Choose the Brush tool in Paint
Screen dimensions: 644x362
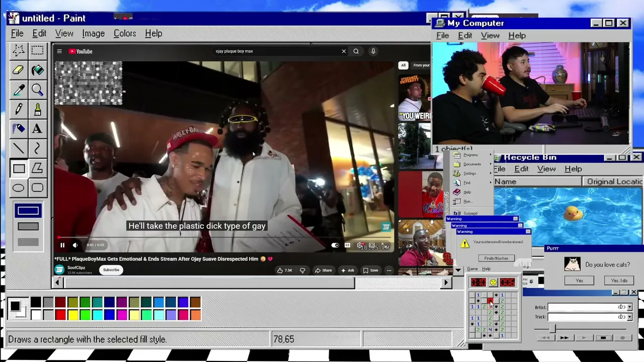(37, 109)
